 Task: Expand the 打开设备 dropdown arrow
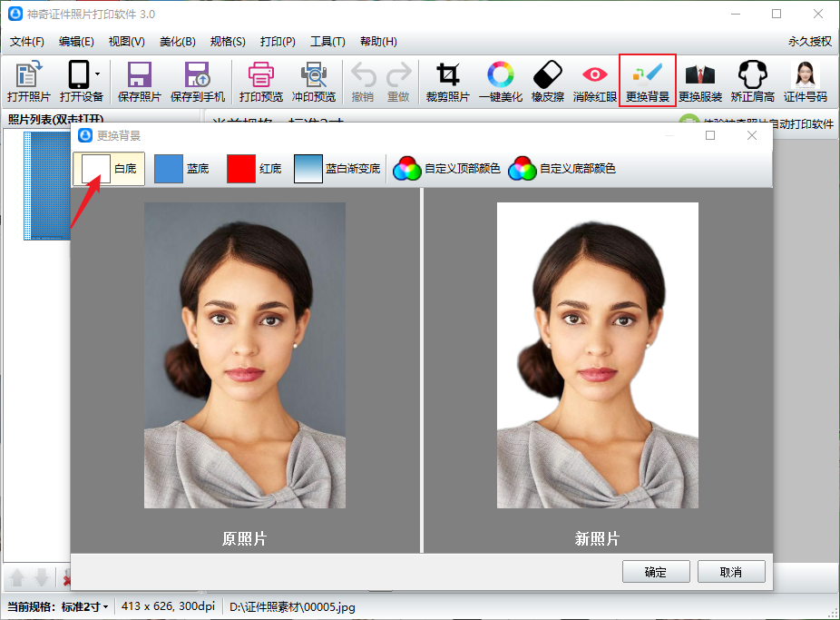coord(98,74)
